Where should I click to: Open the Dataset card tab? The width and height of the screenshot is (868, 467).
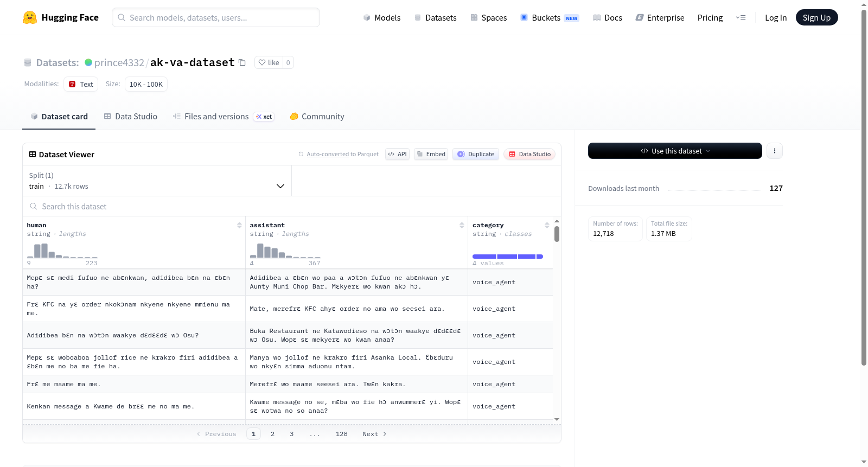click(59, 116)
